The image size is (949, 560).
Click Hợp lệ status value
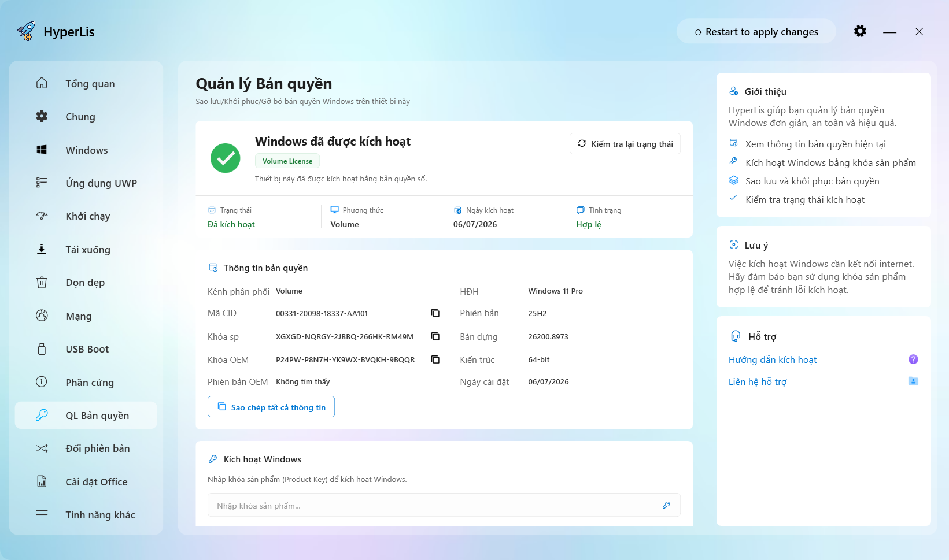click(x=589, y=224)
